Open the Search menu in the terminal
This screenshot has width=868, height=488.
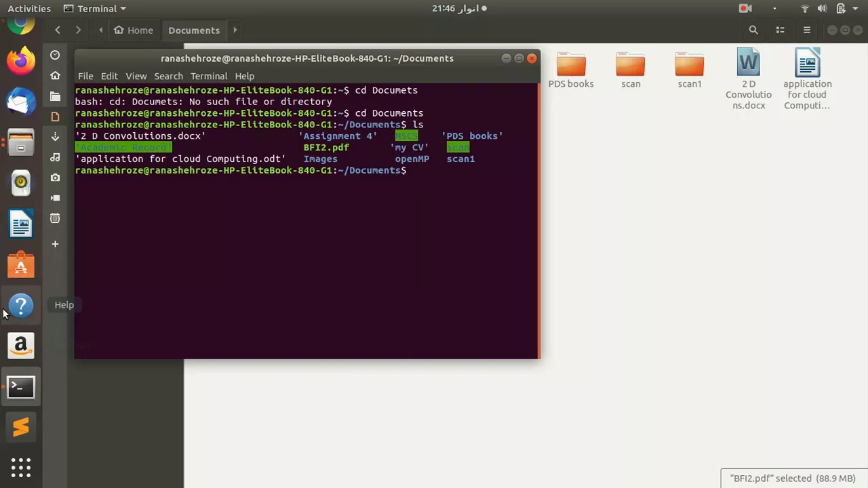168,76
